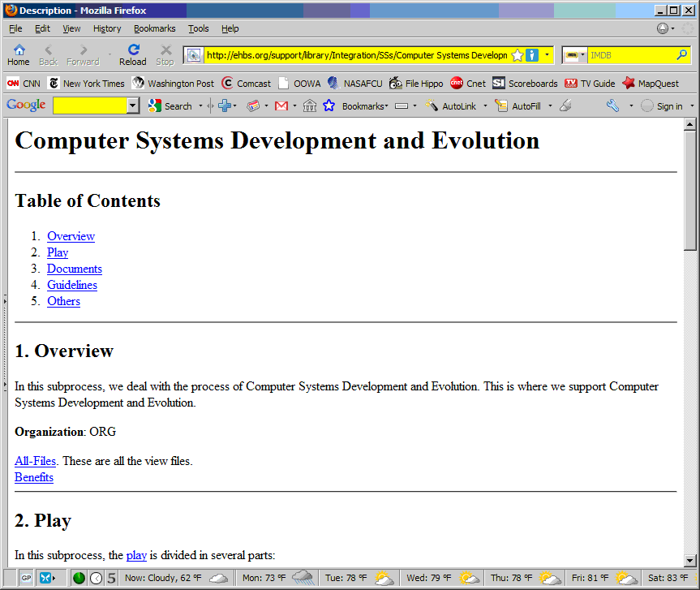Click in the address bar URL field
The height and width of the screenshot is (590, 700).
tap(356, 55)
